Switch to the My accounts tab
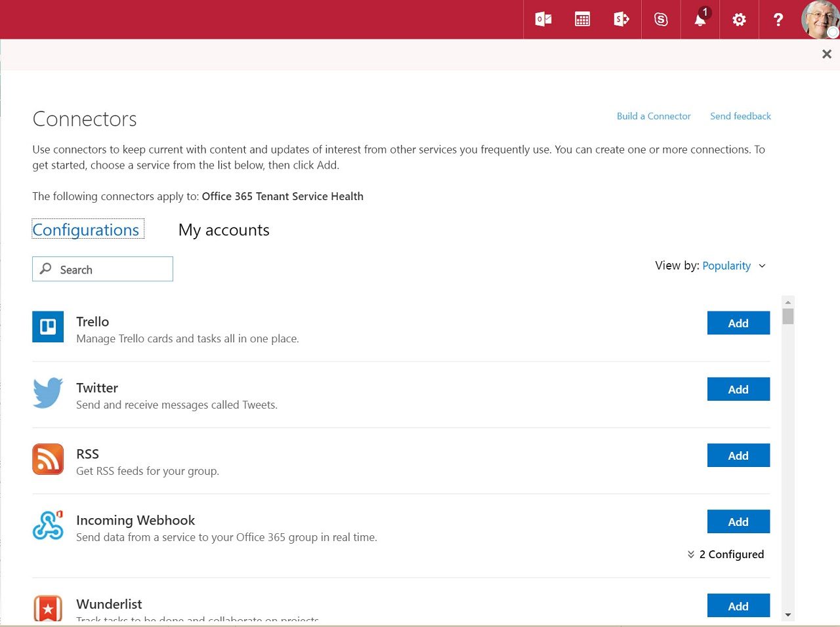The image size is (840, 627). pyautogui.click(x=224, y=230)
